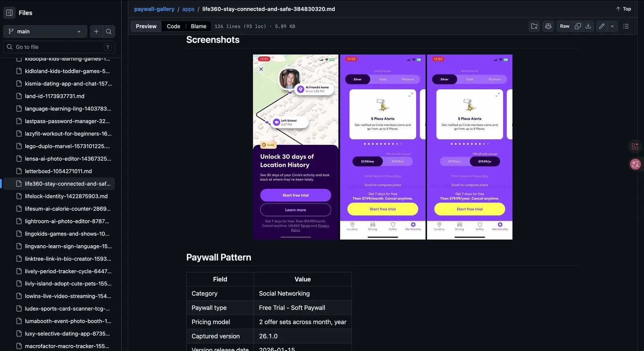The width and height of the screenshot is (644, 351).
Task: Expand more edit options dropdown arrow
Action: [x=612, y=26]
